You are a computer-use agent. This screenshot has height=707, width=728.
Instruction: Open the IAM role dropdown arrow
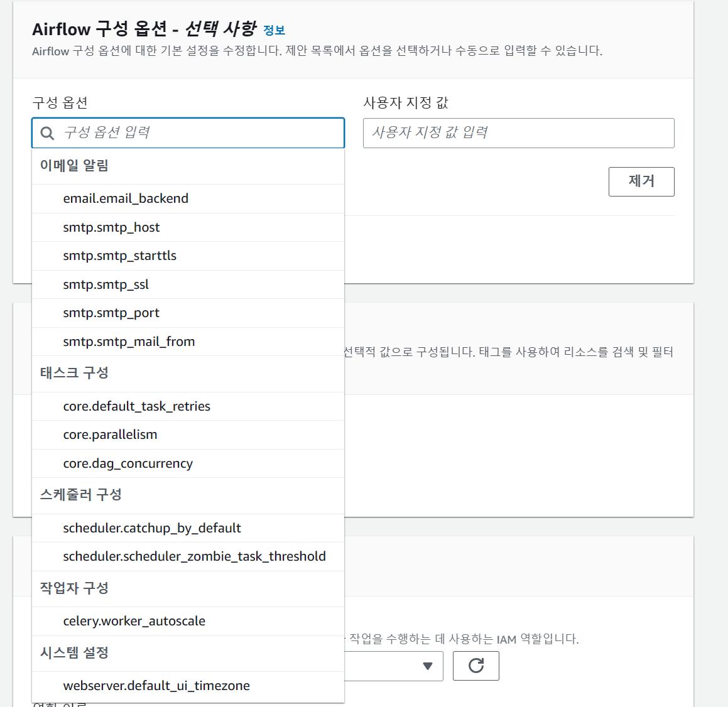pos(428,666)
